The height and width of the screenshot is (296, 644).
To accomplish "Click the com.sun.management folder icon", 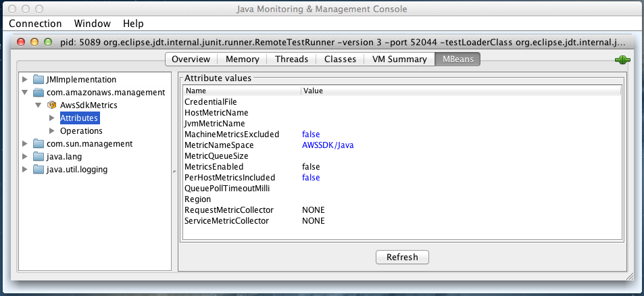I will 39,144.
